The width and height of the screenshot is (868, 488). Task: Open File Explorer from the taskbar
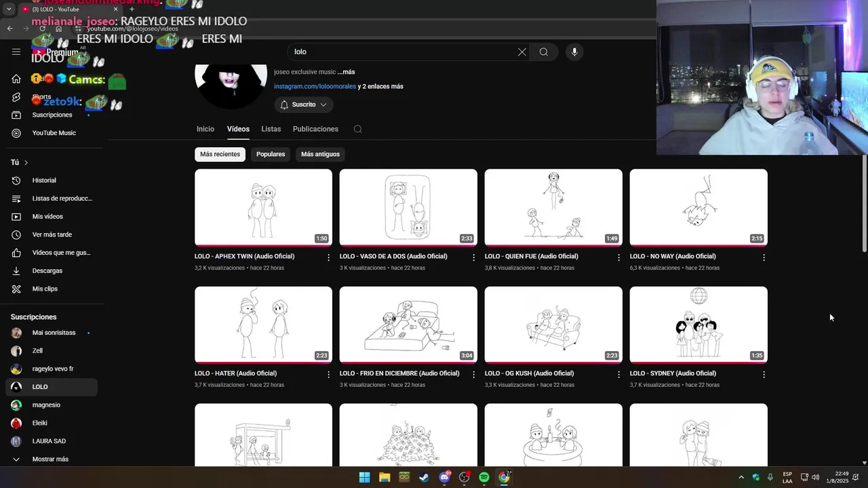pyautogui.click(x=384, y=477)
